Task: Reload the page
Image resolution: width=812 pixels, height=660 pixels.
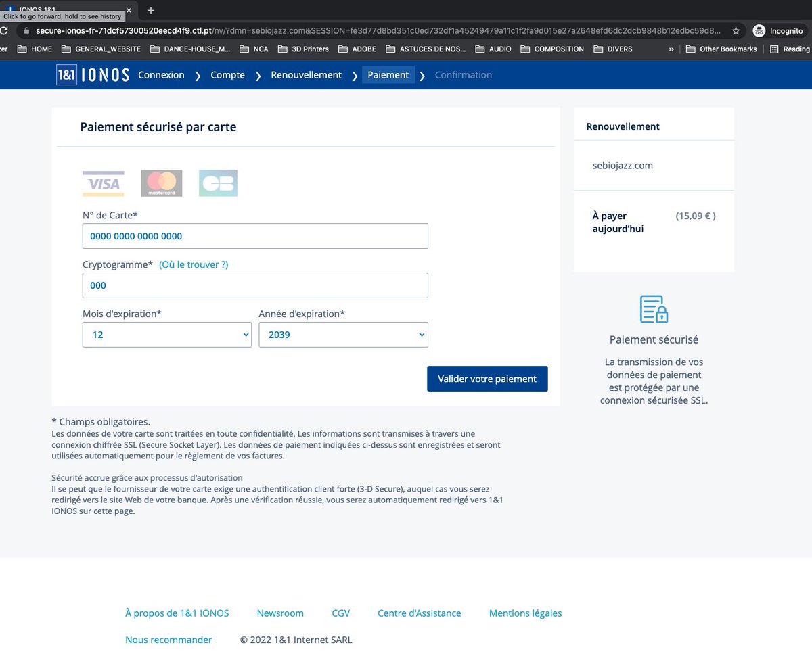Action: click(5, 31)
